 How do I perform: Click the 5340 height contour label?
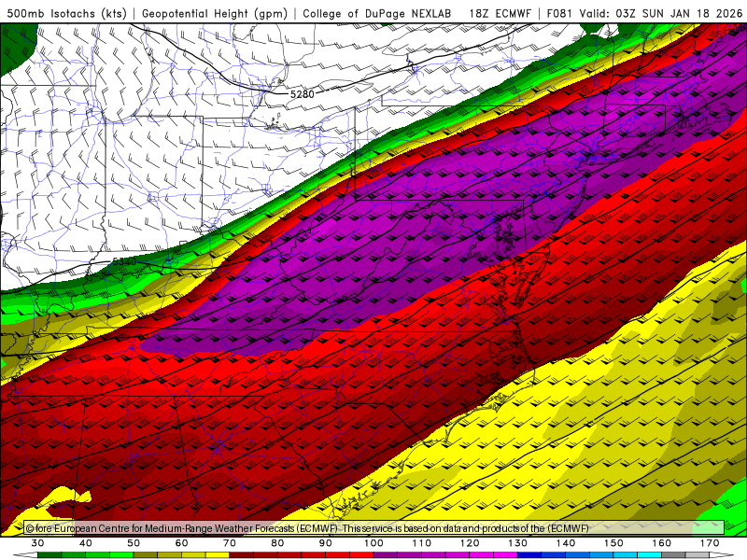pyautogui.click(x=124, y=262)
